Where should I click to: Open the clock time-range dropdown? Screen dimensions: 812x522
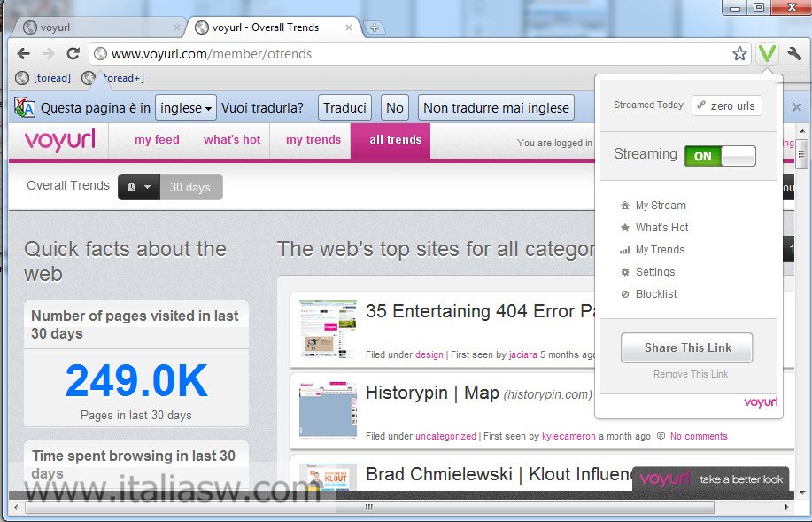(139, 187)
